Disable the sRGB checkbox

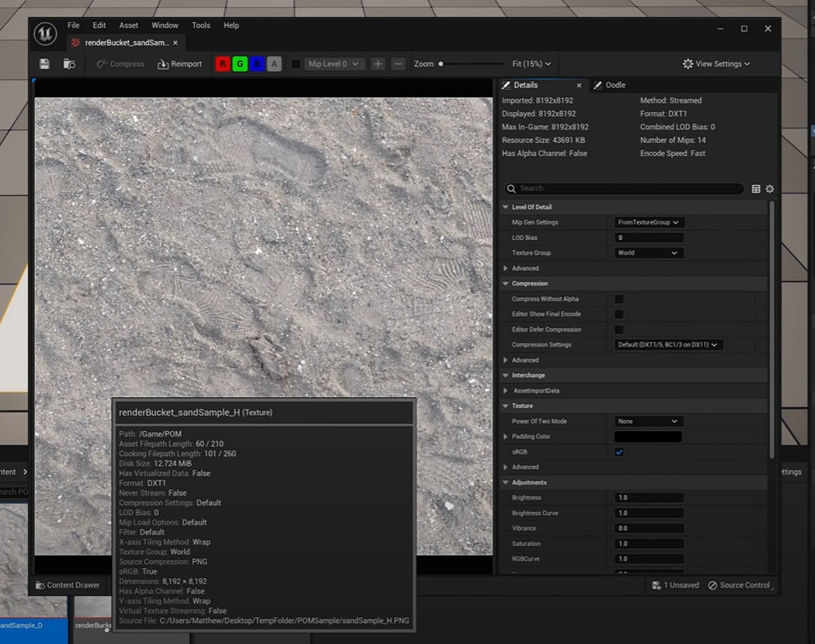(x=619, y=452)
